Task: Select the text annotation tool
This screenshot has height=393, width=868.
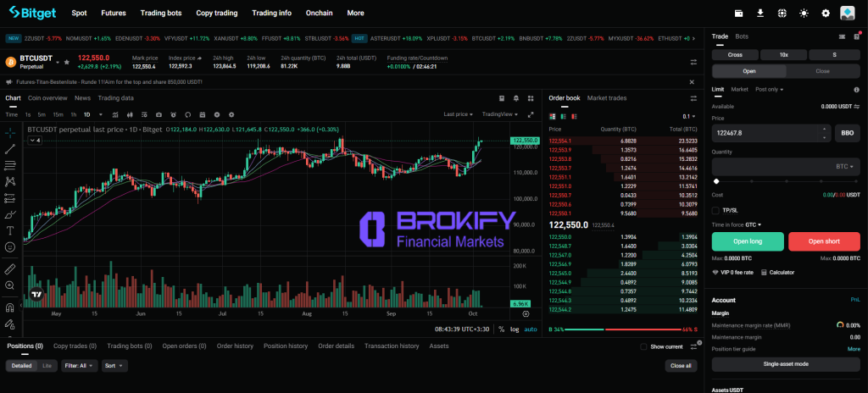Action: [x=10, y=230]
